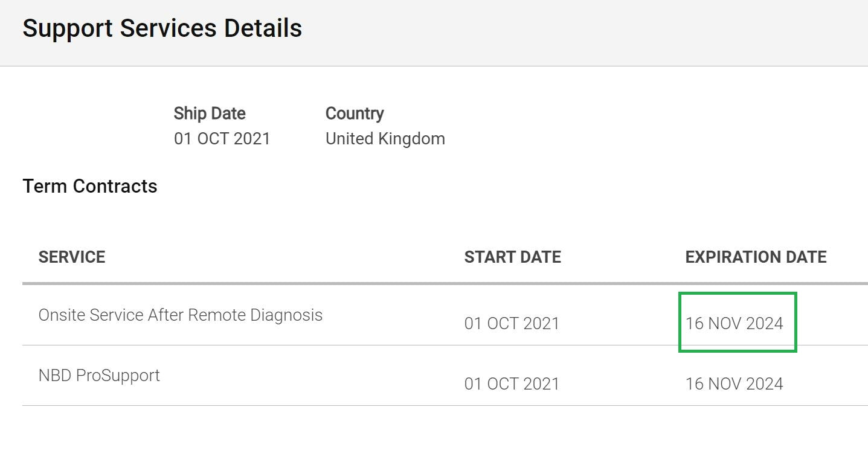Click the Country label
The width and height of the screenshot is (868, 459).
[355, 114]
